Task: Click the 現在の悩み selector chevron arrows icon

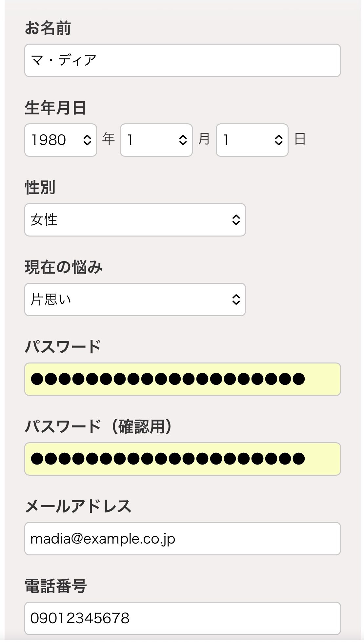Action: (236, 300)
